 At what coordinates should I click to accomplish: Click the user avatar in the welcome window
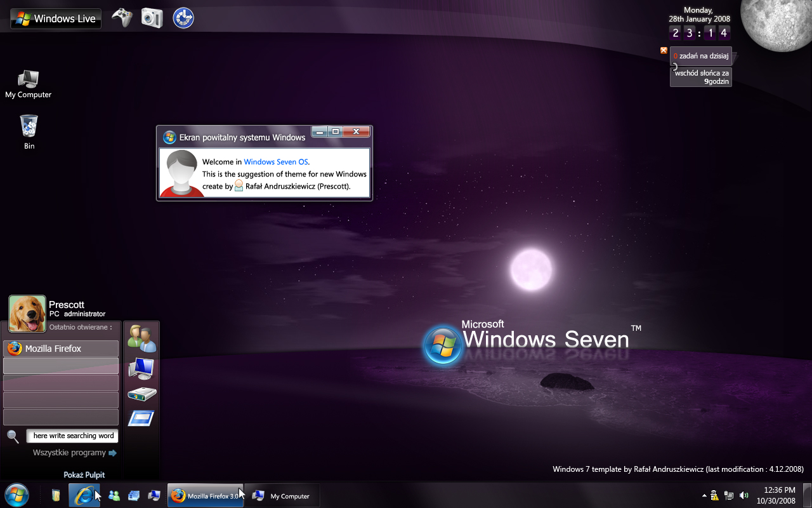point(181,173)
